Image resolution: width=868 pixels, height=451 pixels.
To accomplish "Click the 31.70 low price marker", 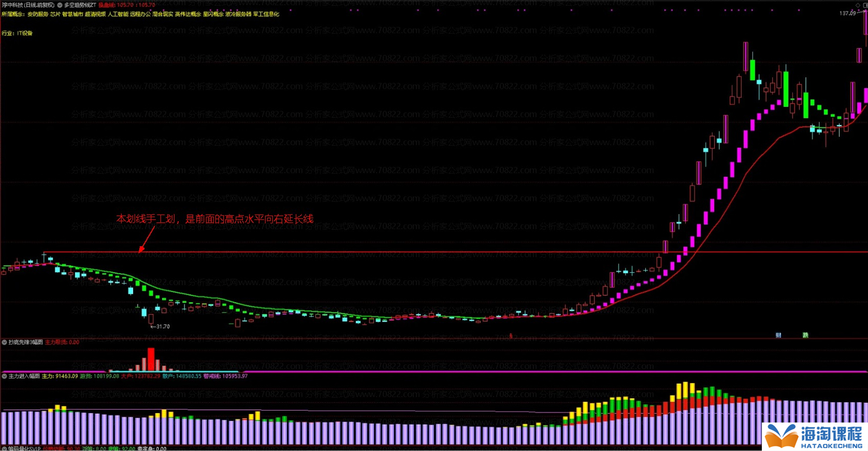I will tap(162, 327).
